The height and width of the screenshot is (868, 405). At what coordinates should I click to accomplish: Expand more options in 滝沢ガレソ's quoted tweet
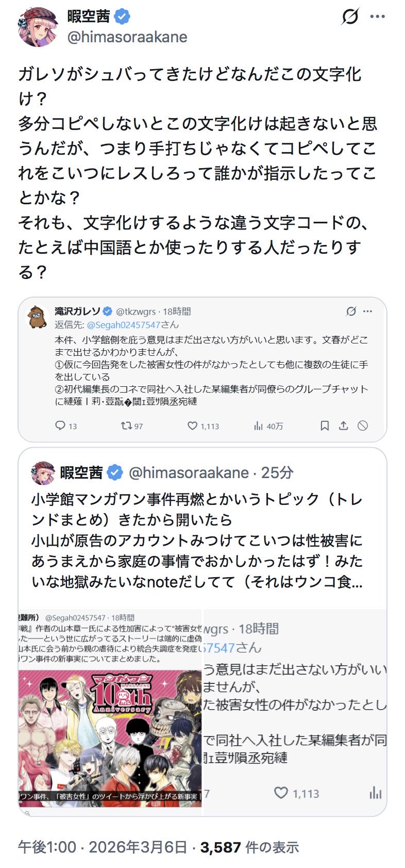click(x=367, y=311)
